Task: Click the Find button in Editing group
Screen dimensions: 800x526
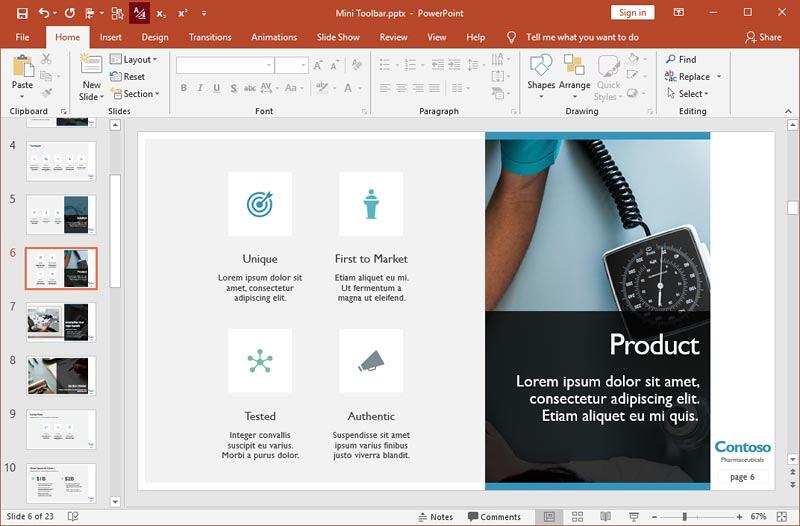Action: [680, 60]
